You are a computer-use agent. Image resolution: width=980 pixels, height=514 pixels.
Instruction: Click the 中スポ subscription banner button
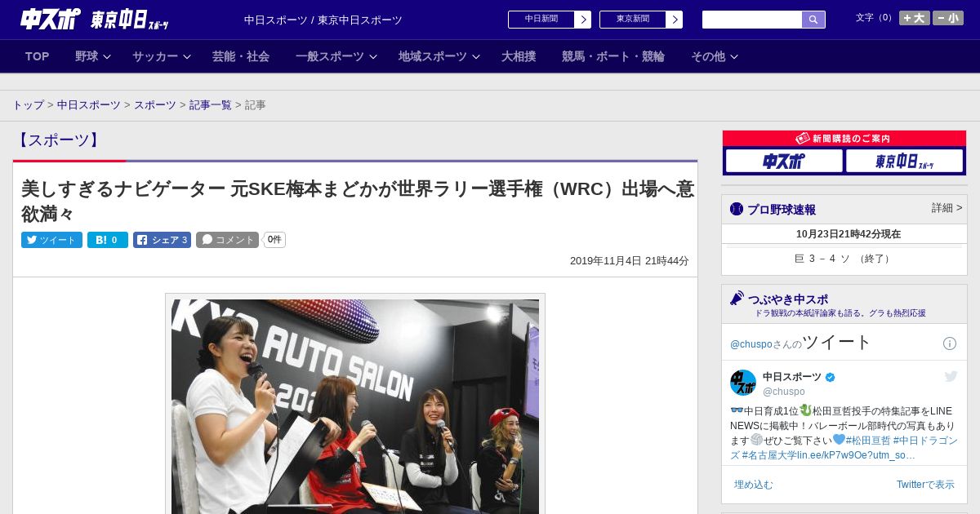tap(784, 161)
